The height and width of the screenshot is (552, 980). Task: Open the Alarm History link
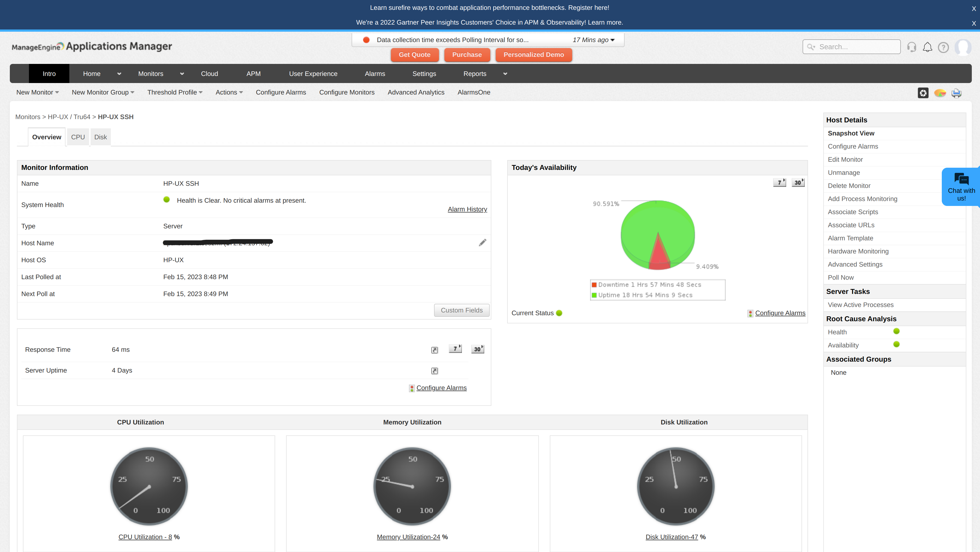[467, 209]
